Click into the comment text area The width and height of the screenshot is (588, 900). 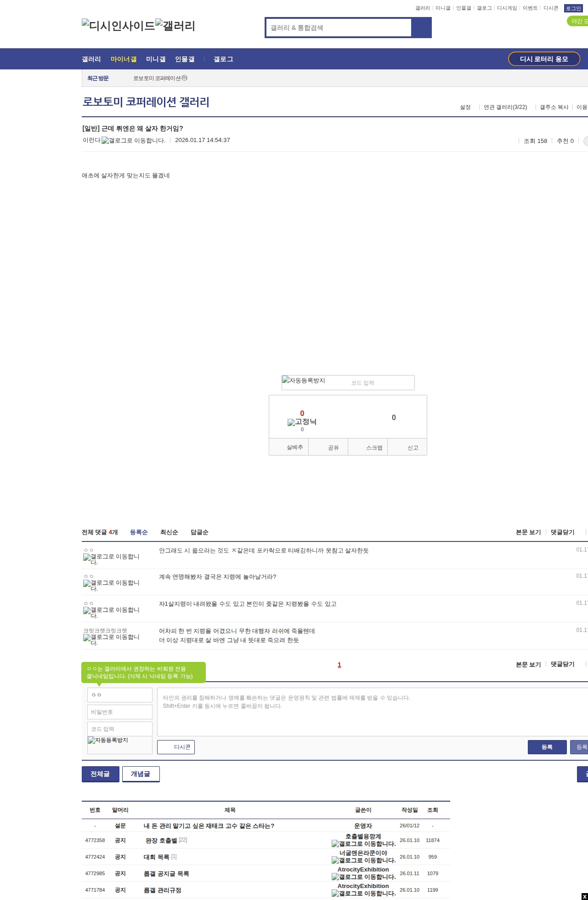[373, 712]
